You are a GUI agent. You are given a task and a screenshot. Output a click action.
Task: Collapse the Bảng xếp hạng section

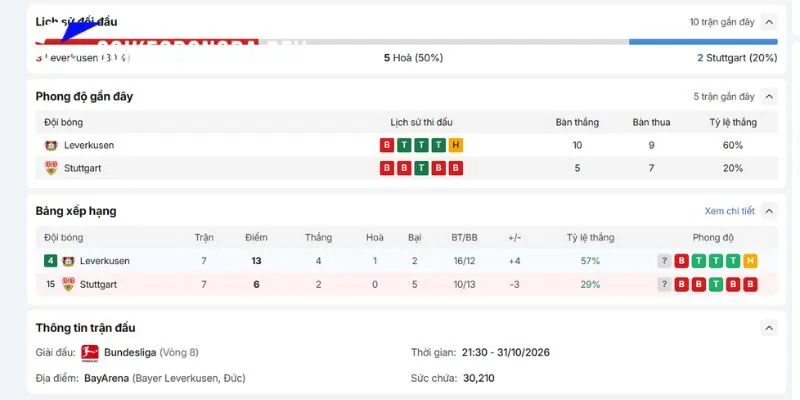[x=769, y=211]
